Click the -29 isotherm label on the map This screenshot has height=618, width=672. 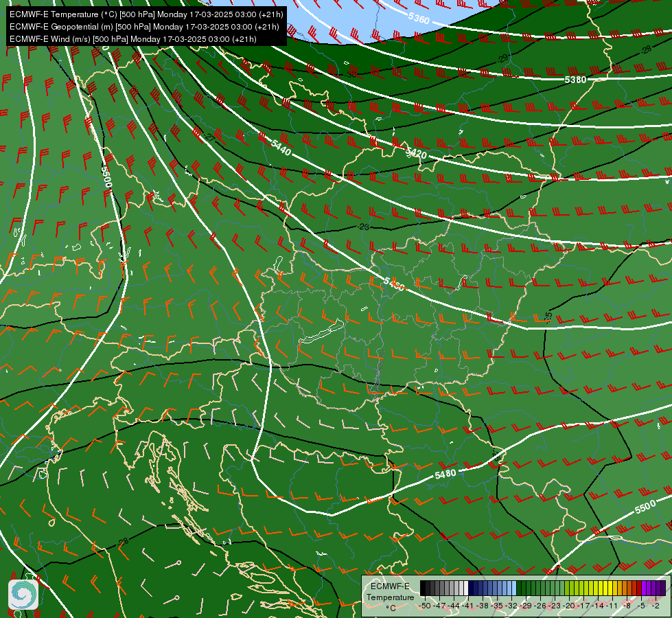[x=504, y=58]
